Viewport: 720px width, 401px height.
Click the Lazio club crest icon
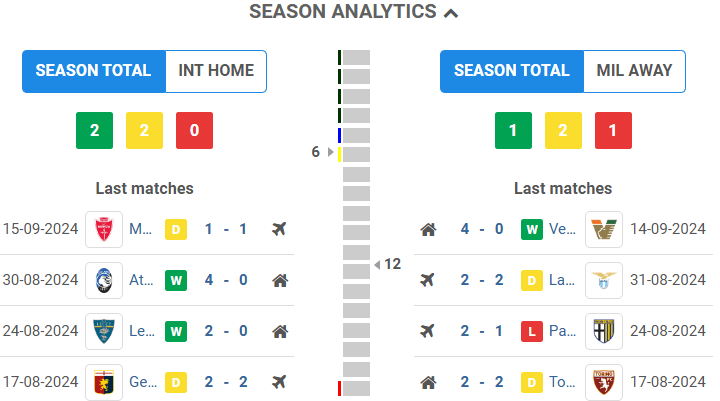coord(604,280)
